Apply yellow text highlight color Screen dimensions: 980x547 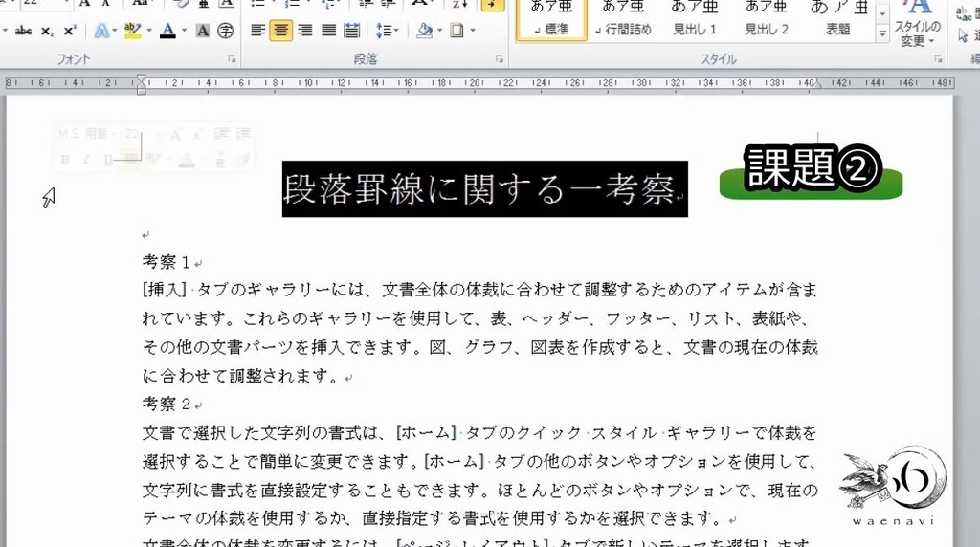[132, 30]
